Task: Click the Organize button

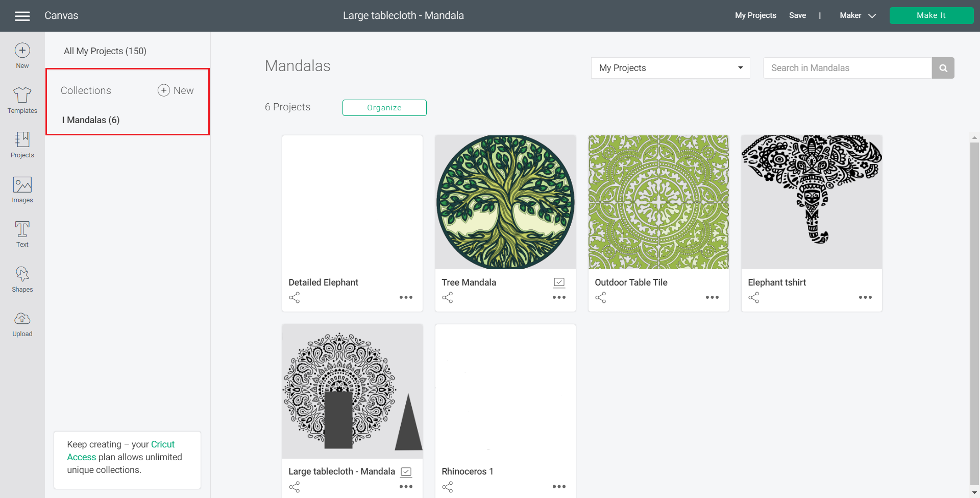Action: coord(384,107)
